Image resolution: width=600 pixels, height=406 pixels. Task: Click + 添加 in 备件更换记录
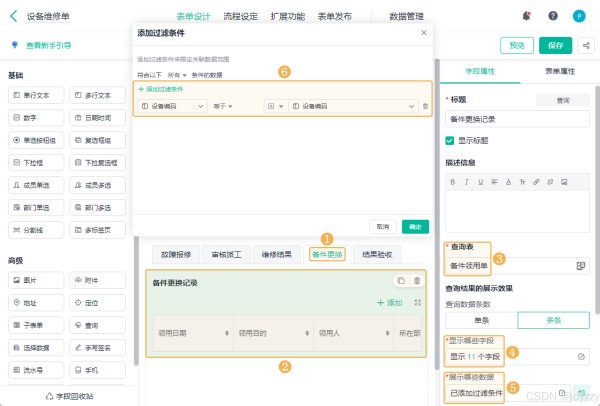coord(390,303)
